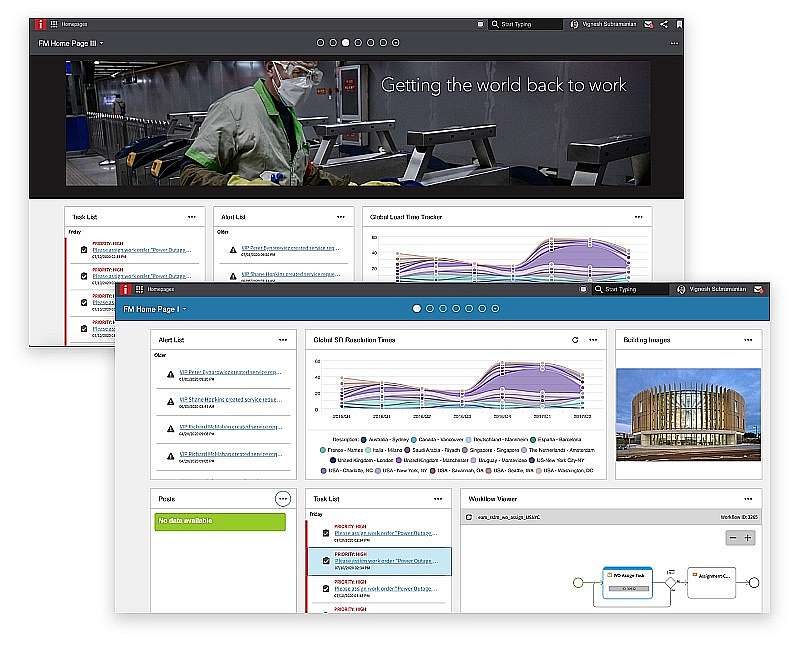
Task: Open the Vignesh Subramanian user menu in the back window
Action: coord(609,24)
